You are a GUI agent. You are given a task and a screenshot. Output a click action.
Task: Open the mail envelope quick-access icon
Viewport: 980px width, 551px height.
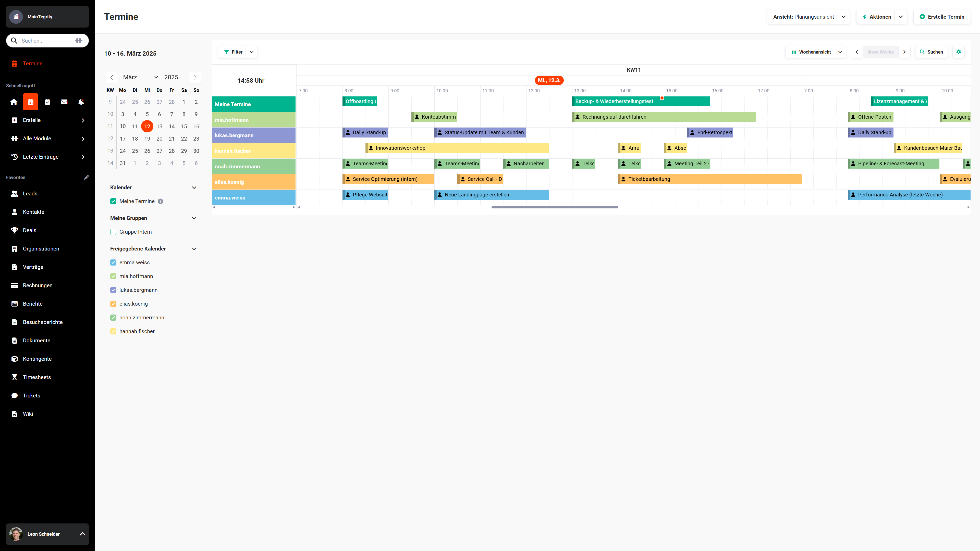click(x=64, y=102)
